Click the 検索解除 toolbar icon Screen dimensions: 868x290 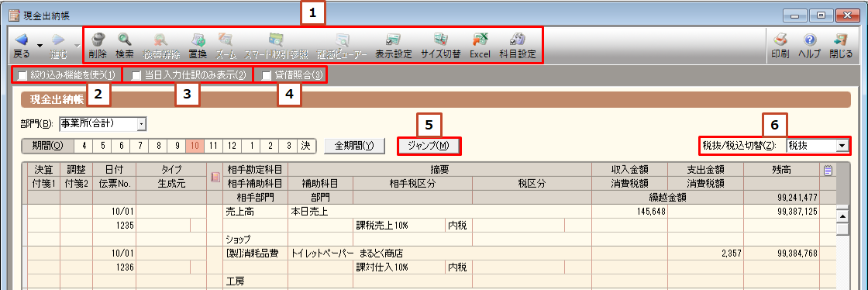[162, 45]
